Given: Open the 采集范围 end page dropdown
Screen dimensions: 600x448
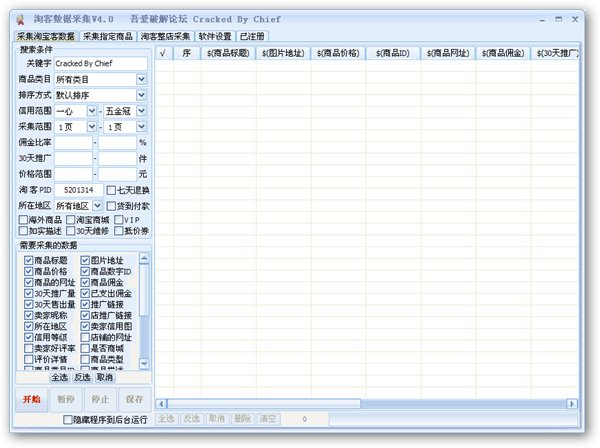Looking at the screenshot, I should coord(141,127).
